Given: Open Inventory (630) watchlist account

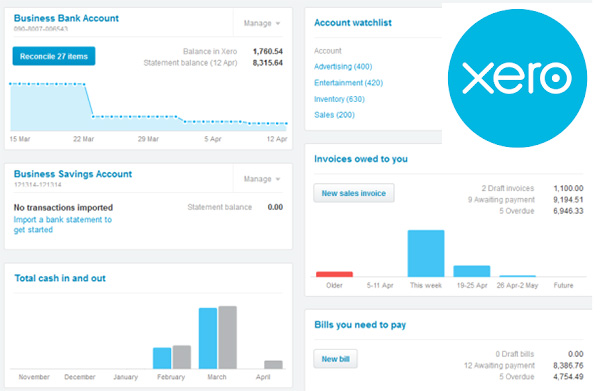Looking at the screenshot, I should coord(339,99).
